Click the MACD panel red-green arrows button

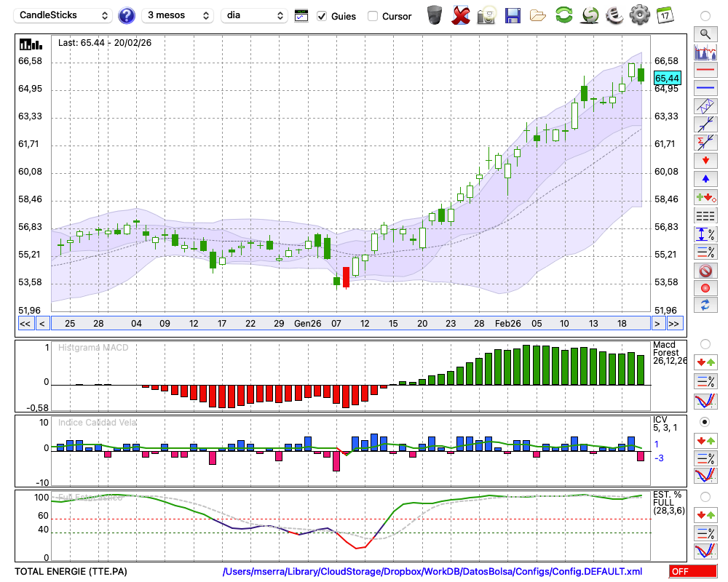[705, 362]
